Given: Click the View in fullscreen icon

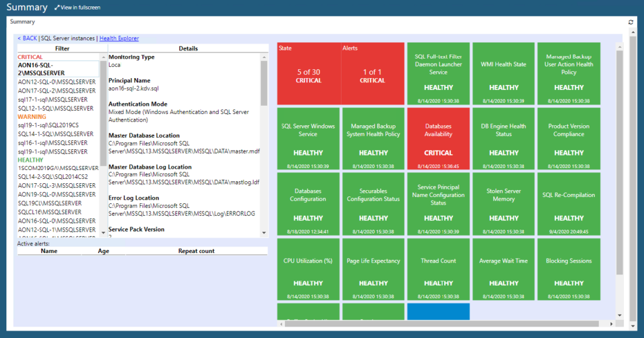Looking at the screenshot, I should [57, 8].
